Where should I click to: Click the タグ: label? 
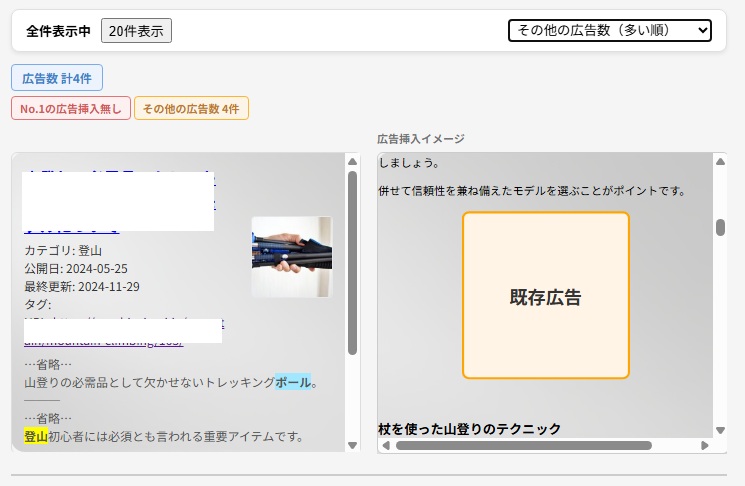pos(38,304)
